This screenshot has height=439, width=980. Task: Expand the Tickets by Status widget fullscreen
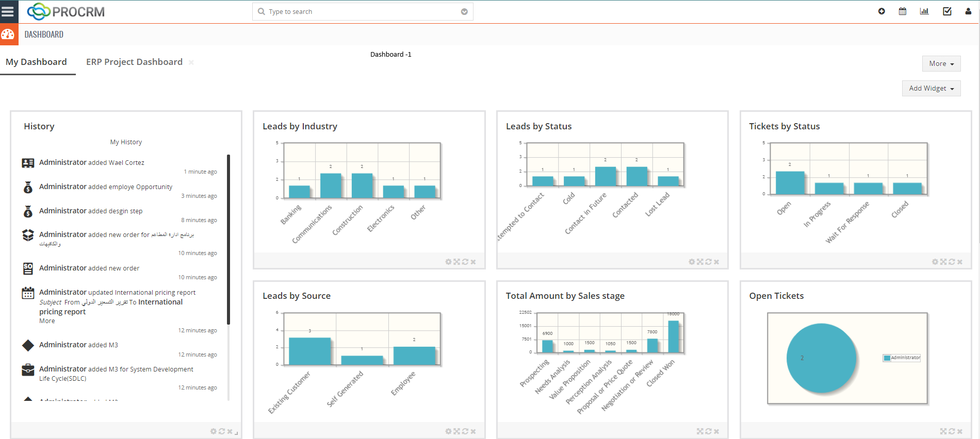pos(943,262)
